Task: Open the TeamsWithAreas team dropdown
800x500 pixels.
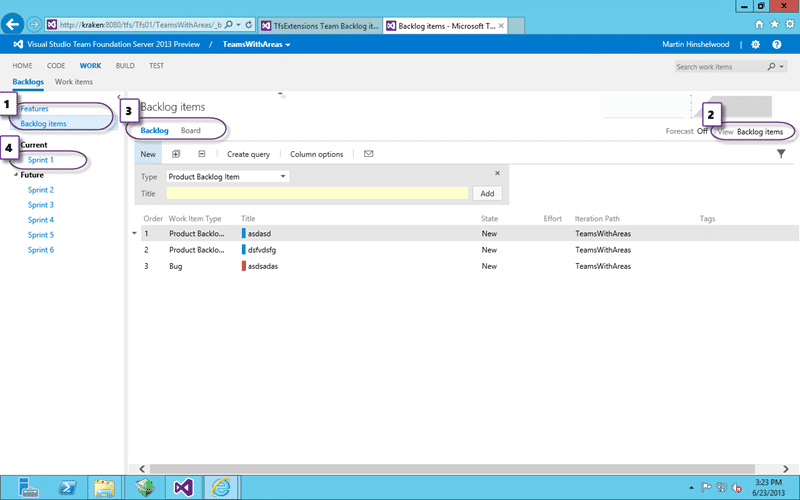Action: tap(257, 44)
